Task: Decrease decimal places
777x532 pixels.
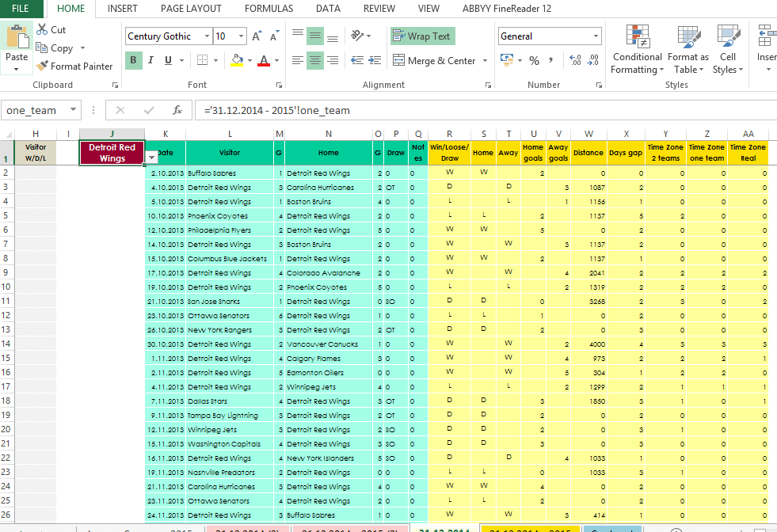Action: (x=592, y=60)
